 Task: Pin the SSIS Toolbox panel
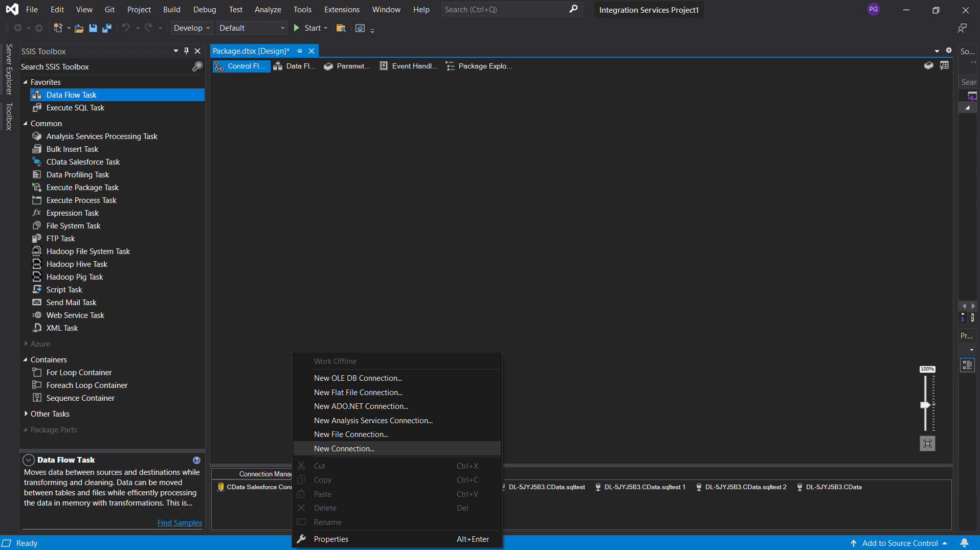(x=187, y=51)
